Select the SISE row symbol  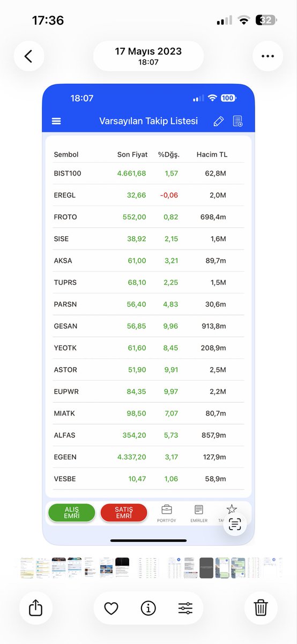pos(61,239)
